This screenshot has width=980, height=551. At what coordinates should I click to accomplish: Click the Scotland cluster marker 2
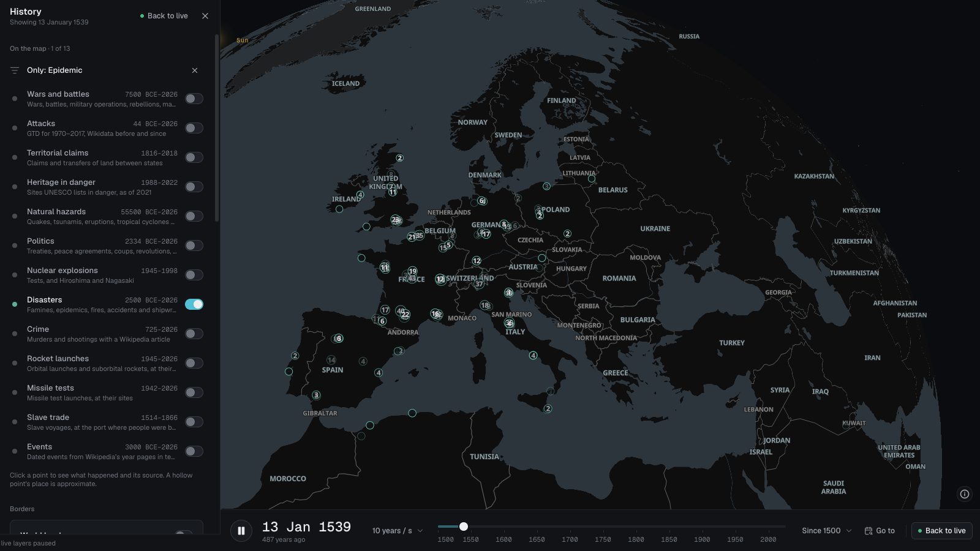[399, 158]
